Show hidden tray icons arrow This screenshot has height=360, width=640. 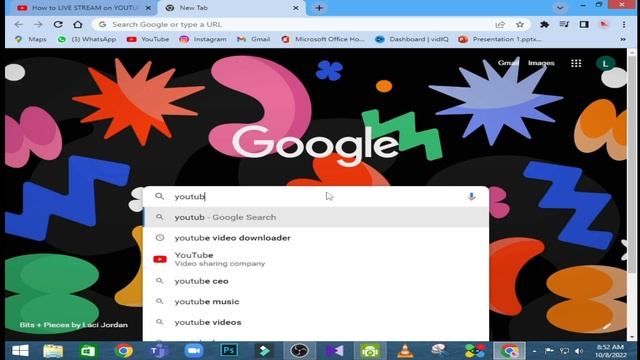534,351
